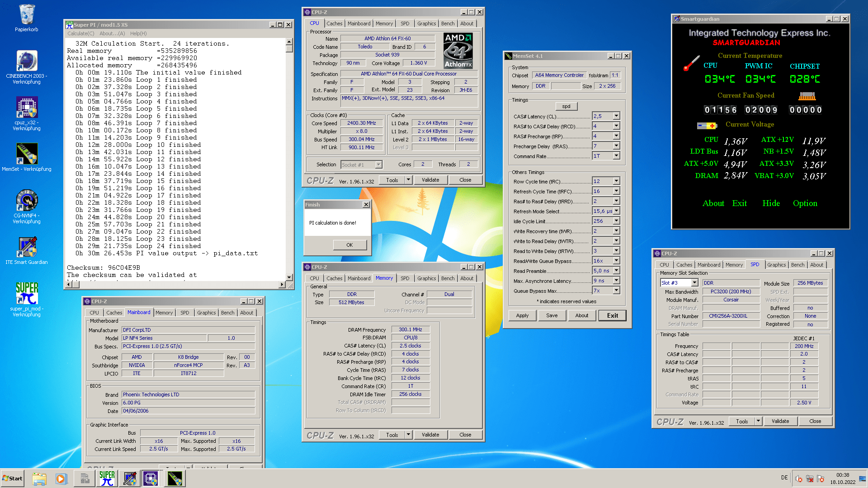Click OK in the Finish dialog
The width and height of the screenshot is (868, 488).
click(x=349, y=245)
